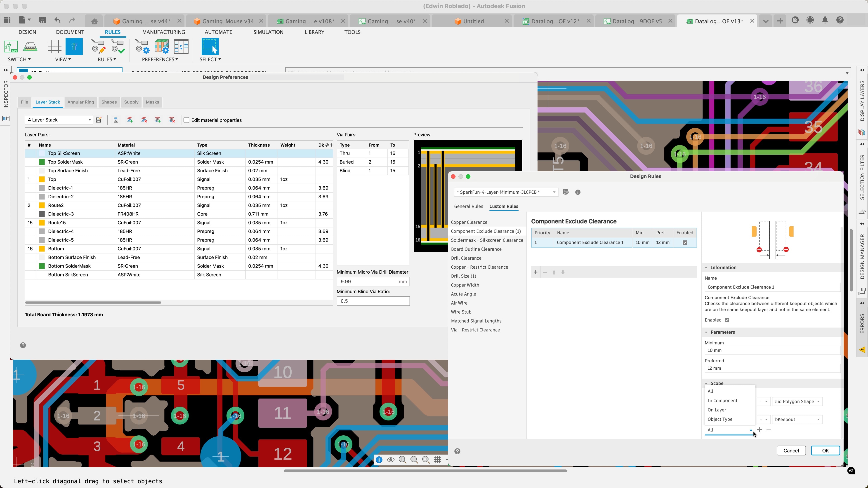
Task: Toggle the grid icon in the canvas toolbar
Action: (x=438, y=460)
